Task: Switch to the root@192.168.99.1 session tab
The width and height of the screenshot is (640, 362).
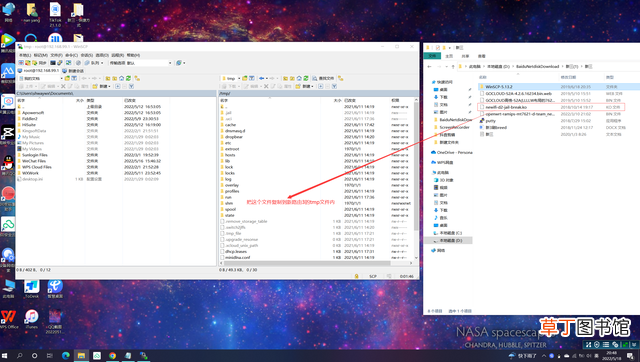Action: (39, 71)
